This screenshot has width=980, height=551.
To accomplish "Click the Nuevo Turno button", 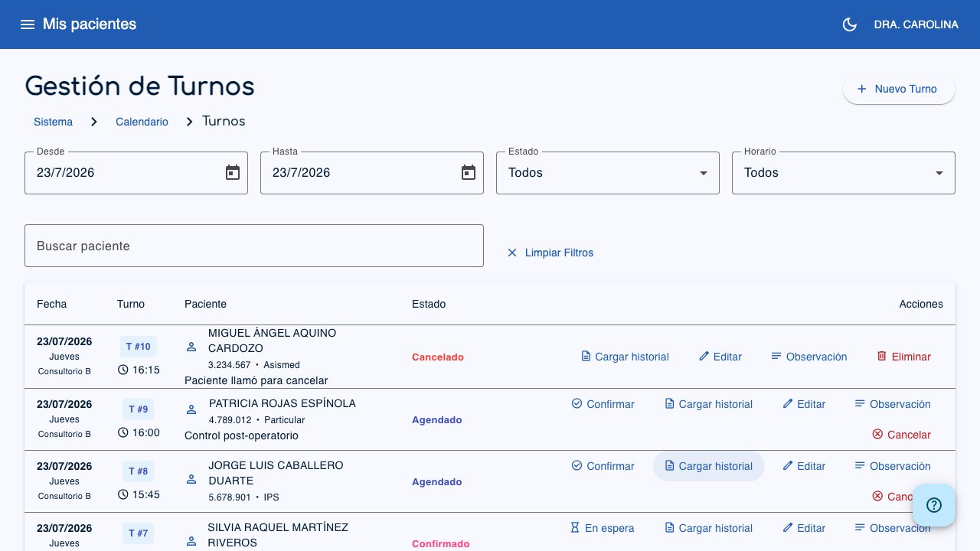I will click(x=899, y=89).
